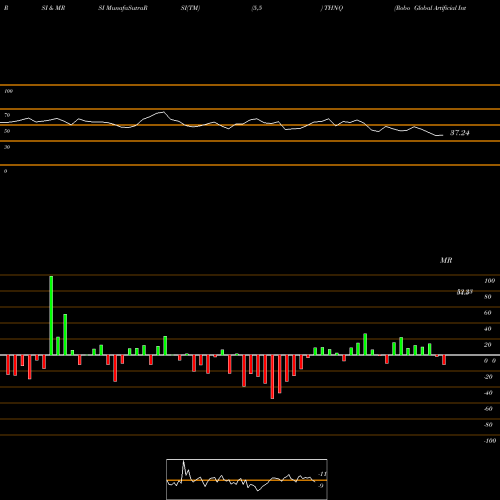Click the MR axis label -100
Screen dimensions: 500x500
[x=489, y=441]
